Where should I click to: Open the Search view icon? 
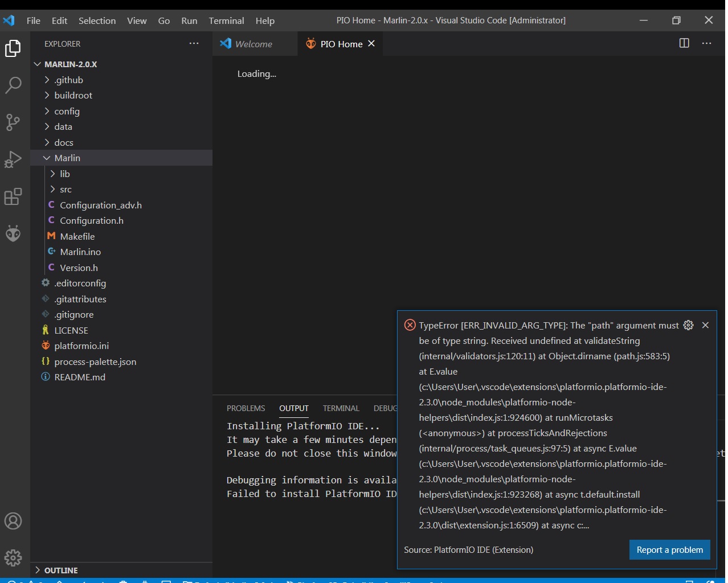(13, 85)
